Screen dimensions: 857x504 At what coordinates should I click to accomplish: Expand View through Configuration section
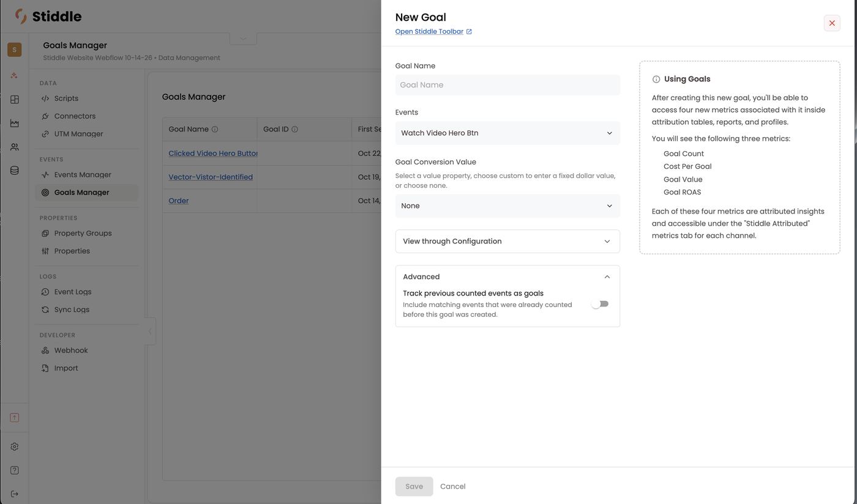tap(507, 241)
